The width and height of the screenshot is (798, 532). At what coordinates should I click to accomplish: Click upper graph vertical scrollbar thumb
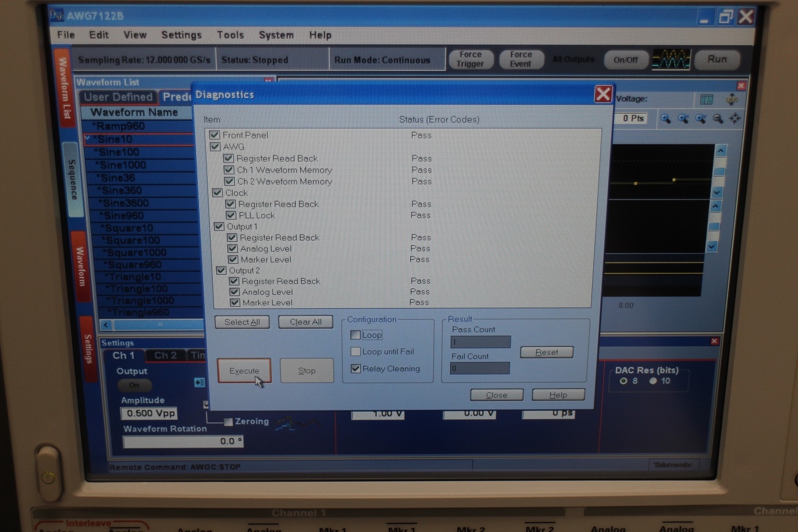pyautogui.click(x=719, y=171)
